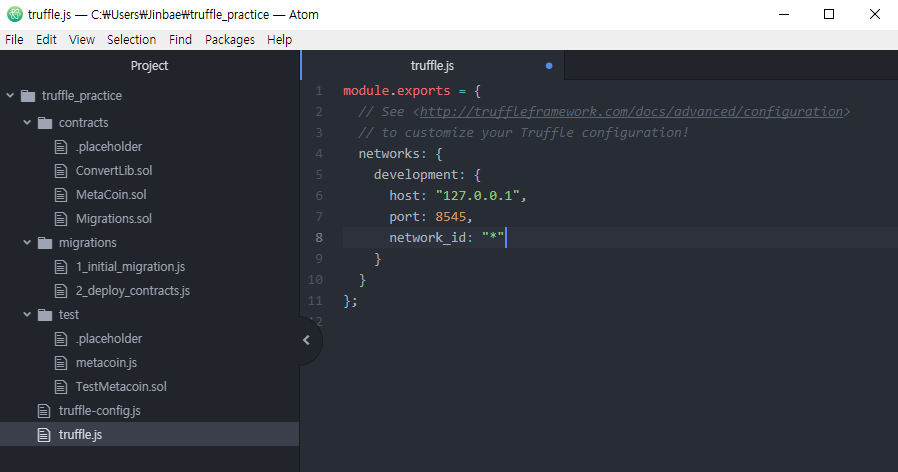Click the modified dot on truffle.js tab

pyautogui.click(x=549, y=66)
